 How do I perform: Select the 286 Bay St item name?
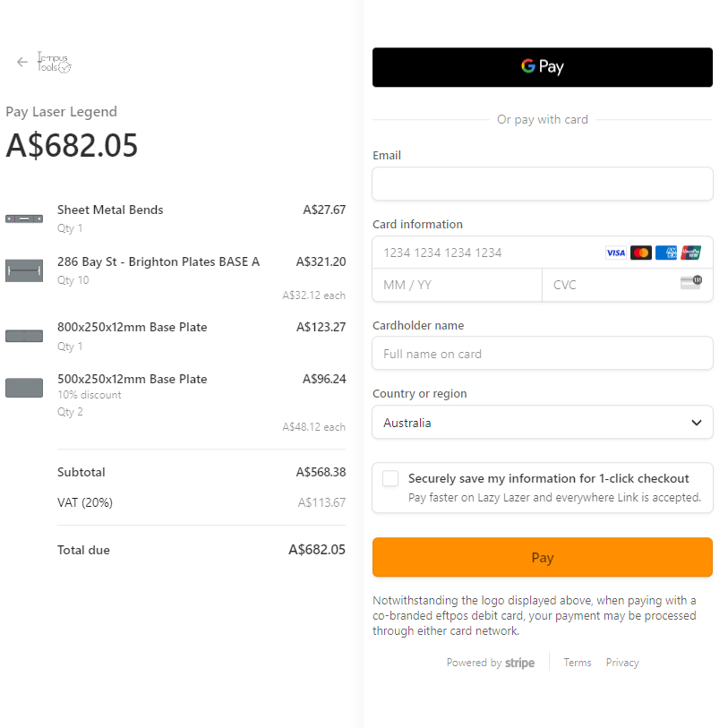[158, 261]
